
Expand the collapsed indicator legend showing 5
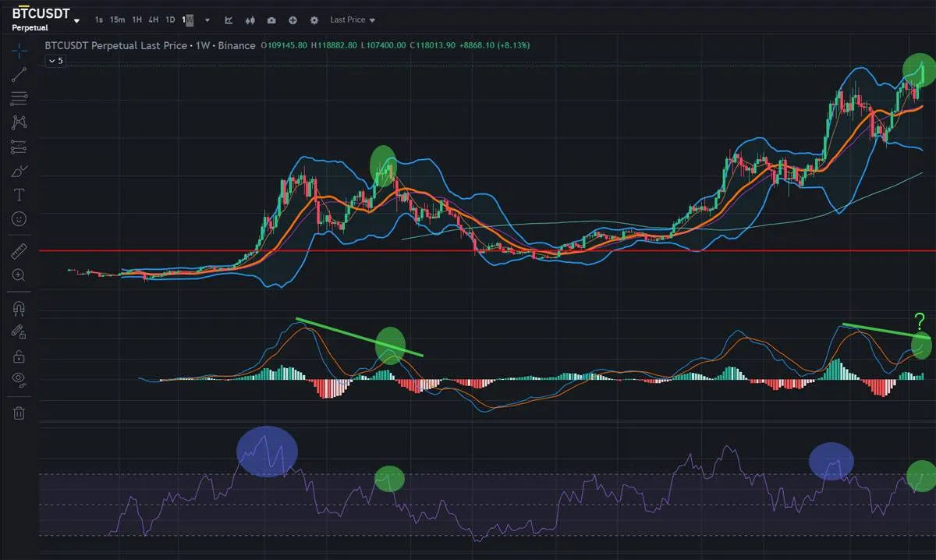[x=55, y=60]
